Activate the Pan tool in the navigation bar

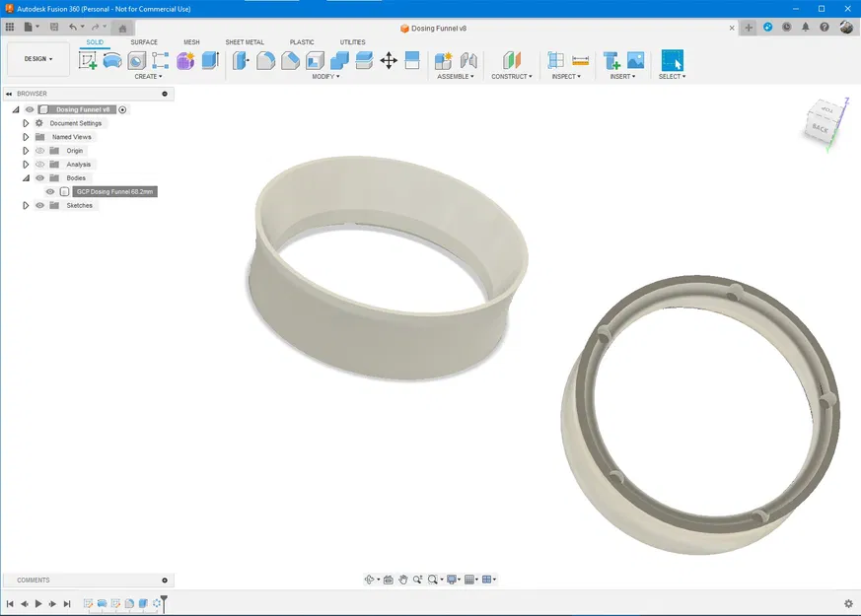click(x=403, y=580)
